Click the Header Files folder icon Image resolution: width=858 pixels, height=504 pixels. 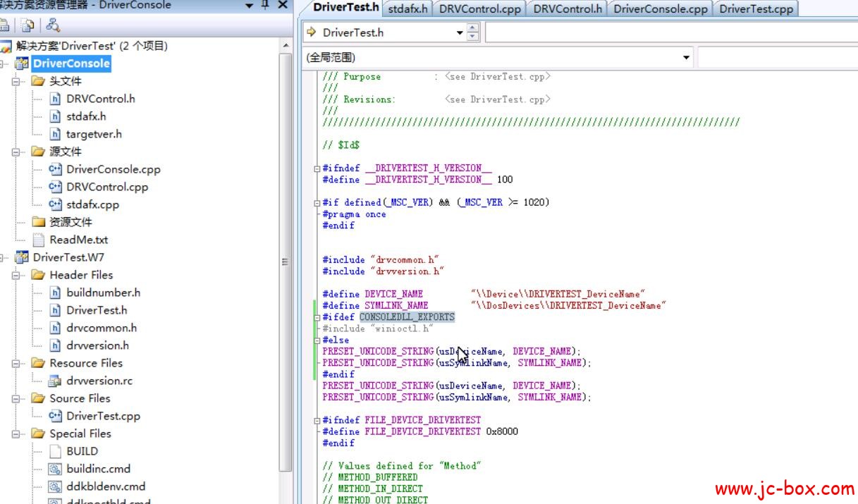pyautogui.click(x=38, y=275)
